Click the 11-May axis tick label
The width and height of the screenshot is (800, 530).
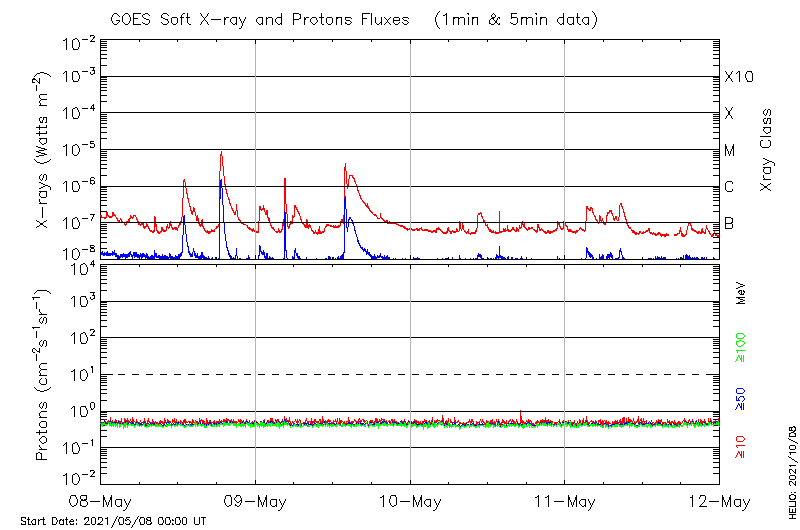click(564, 500)
